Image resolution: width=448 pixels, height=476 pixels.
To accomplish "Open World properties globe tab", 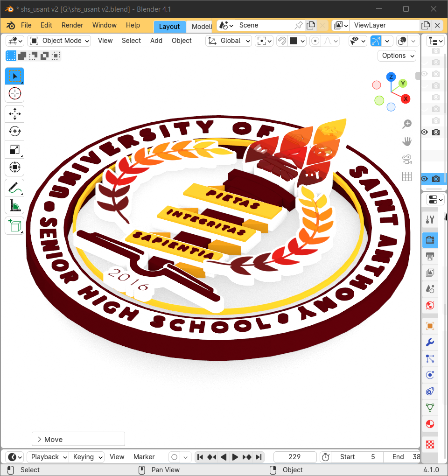I will point(430,305).
